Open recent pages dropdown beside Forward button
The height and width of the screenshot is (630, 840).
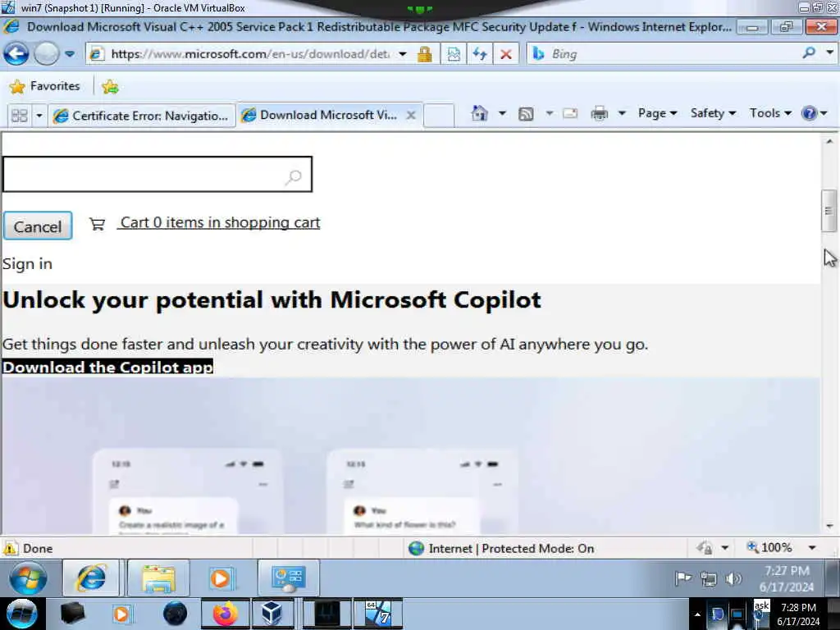pos(70,53)
